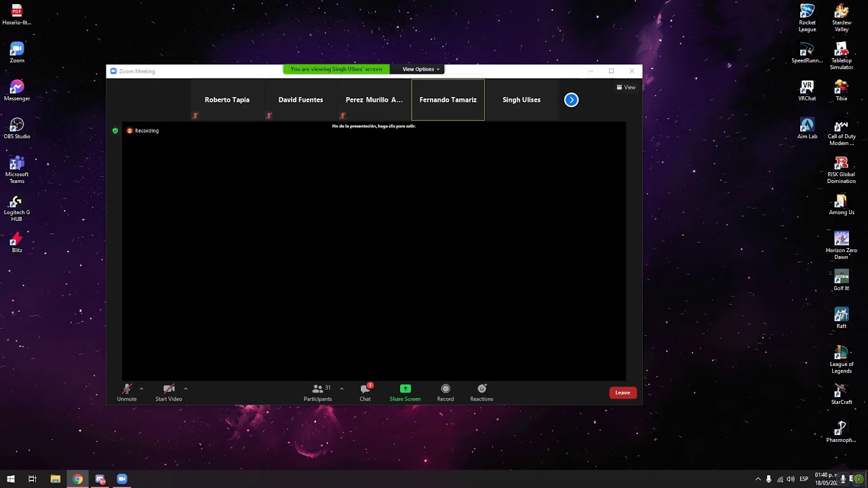Select the VRChat desktop icon
The width and height of the screenshot is (868, 488).
807,91
